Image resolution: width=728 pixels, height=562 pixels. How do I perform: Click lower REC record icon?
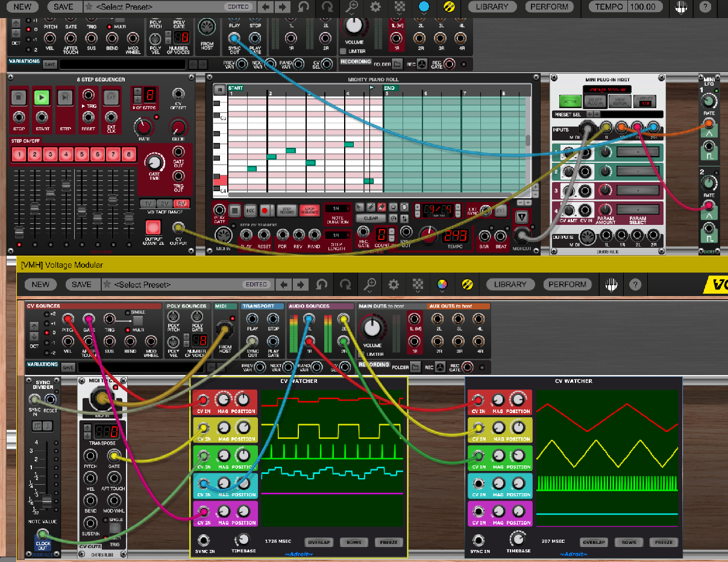click(x=440, y=367)
